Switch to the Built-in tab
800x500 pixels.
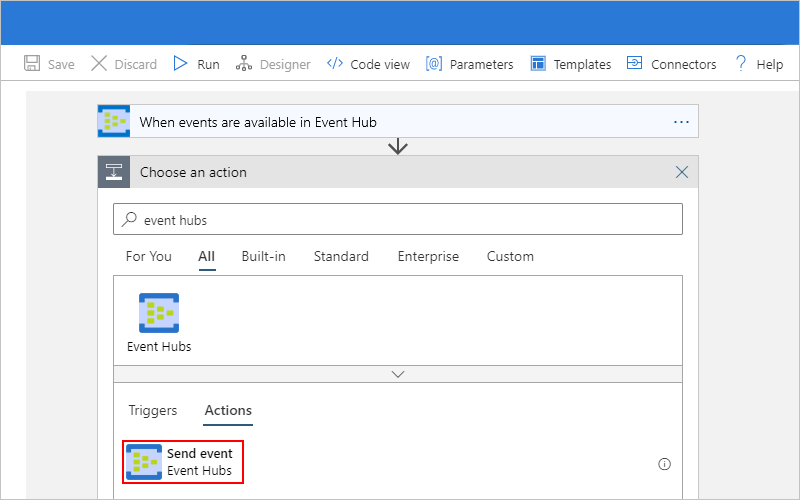(263, 256)
